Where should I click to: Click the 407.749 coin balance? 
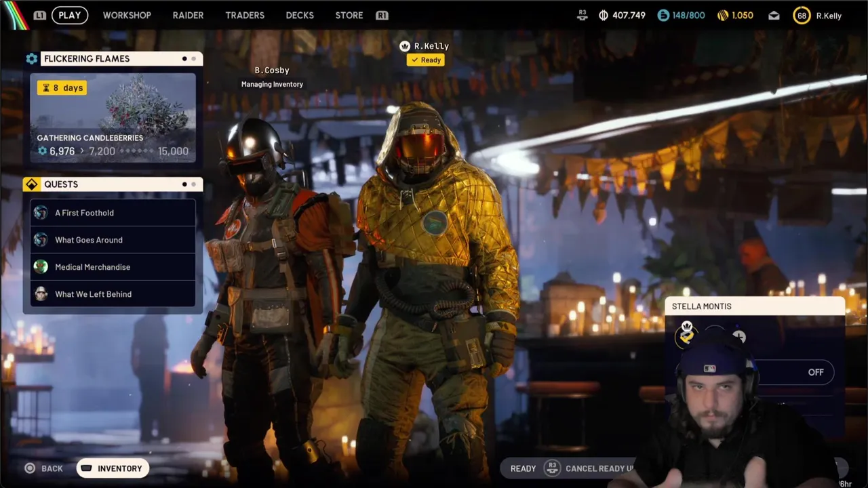click(629, 15)
